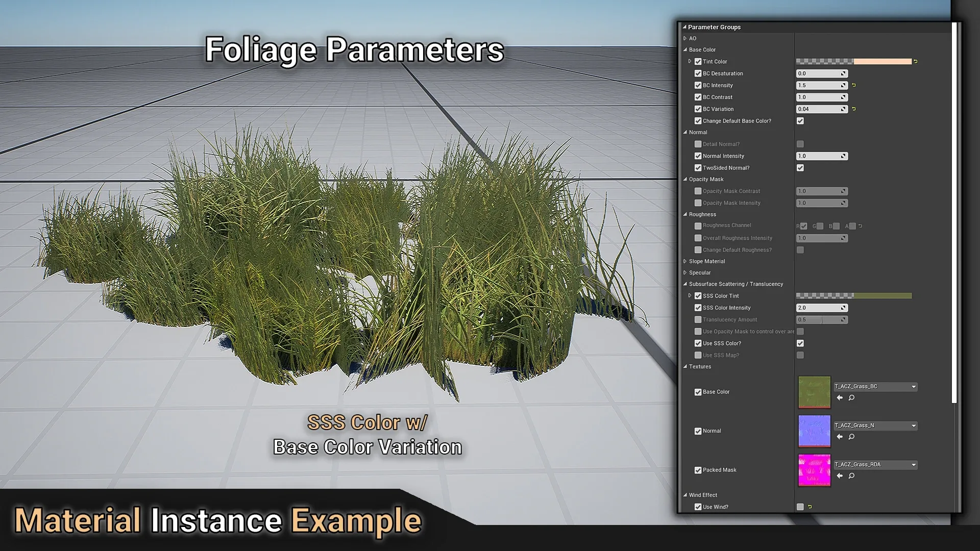
Task: Use selected asset for Base Color texture
Action: coord(840,398)
